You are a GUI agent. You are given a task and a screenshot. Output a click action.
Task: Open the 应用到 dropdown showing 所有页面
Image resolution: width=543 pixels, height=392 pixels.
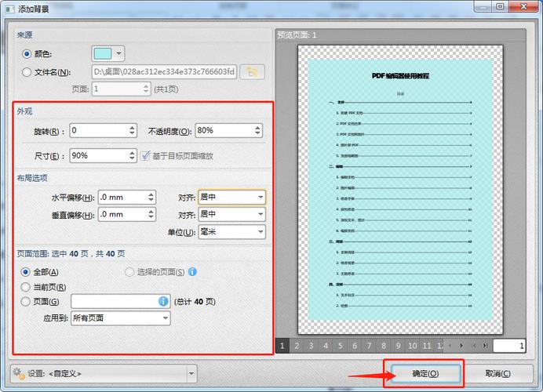tap(120, 318)
